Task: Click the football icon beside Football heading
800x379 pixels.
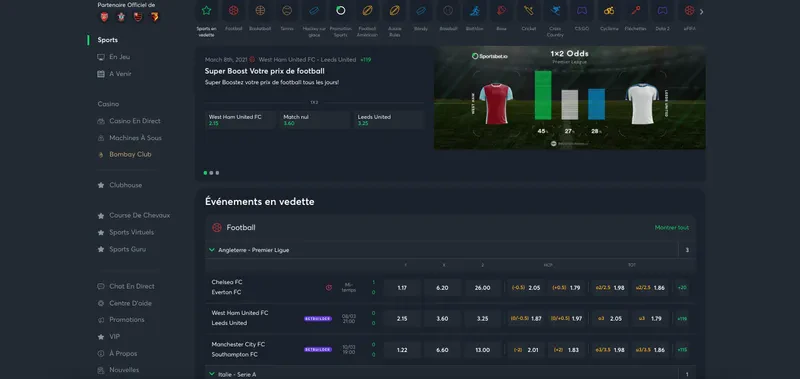Action: 217,228
